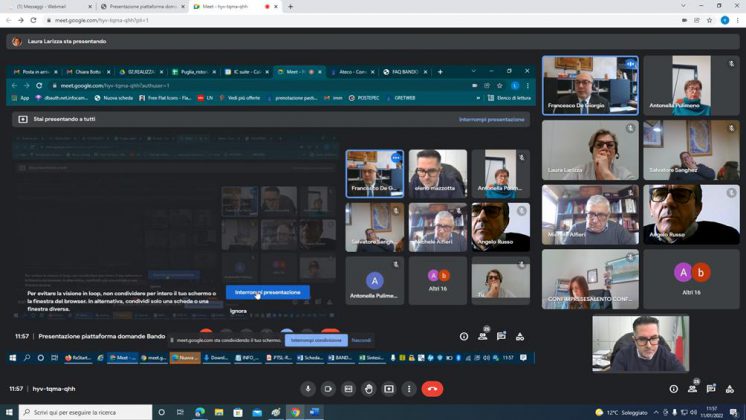Raise your hand in the meeting
The image size is (746, 420).
point(369,389)
